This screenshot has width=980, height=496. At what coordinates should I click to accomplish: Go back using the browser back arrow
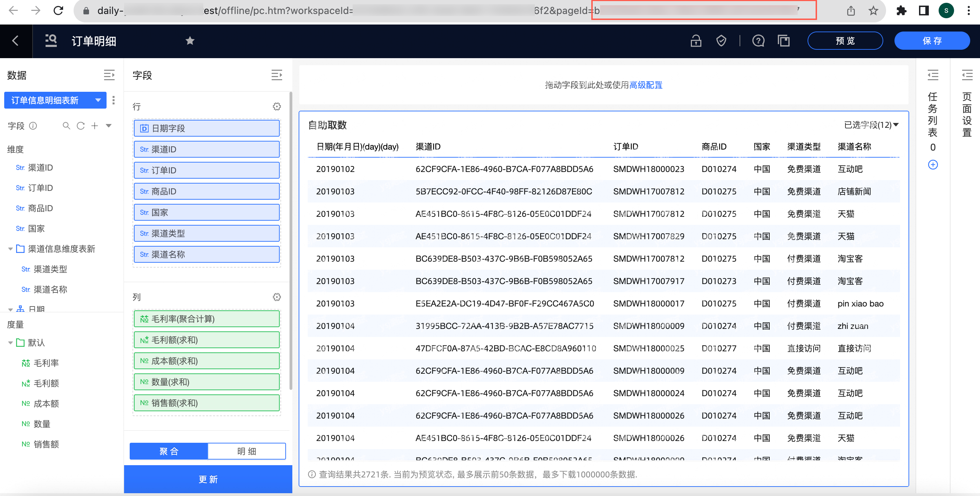point(13,10)
